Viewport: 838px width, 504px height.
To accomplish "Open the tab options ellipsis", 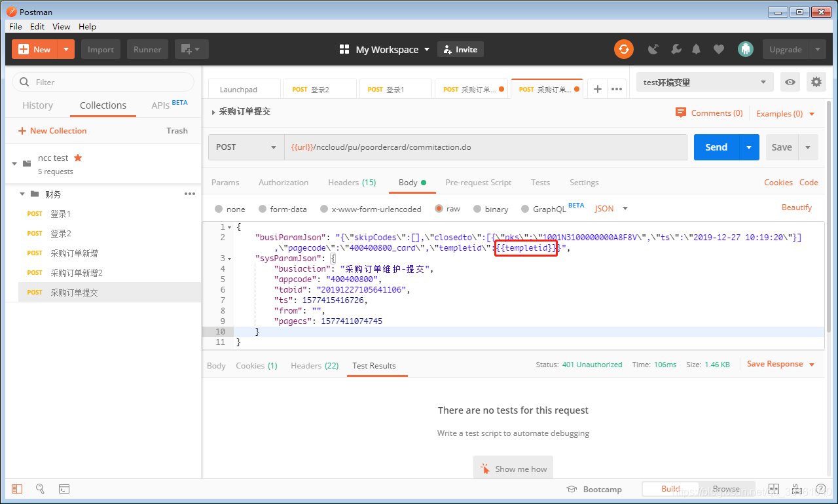I will [616, 89].
